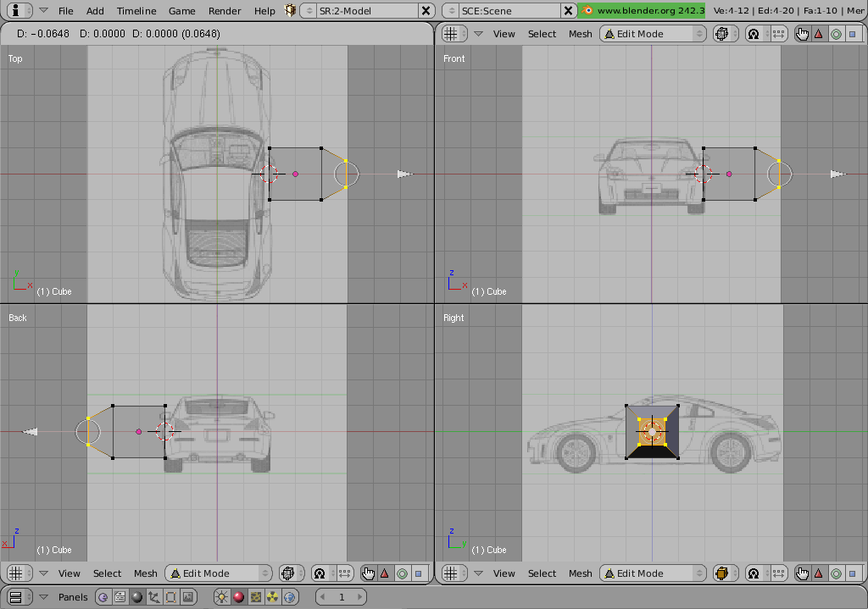Open the Render menu
The image size is (868, 609).
224,11
